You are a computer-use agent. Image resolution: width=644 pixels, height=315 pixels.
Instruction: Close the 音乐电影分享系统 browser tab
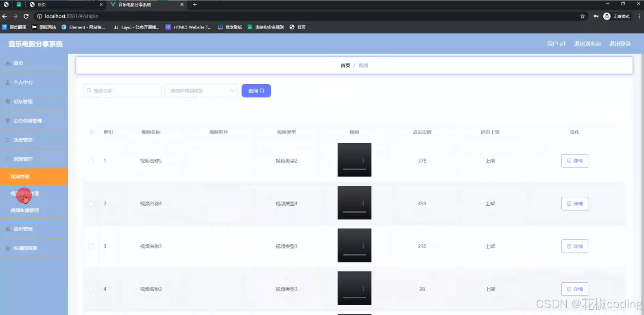[x=182, y=4]
